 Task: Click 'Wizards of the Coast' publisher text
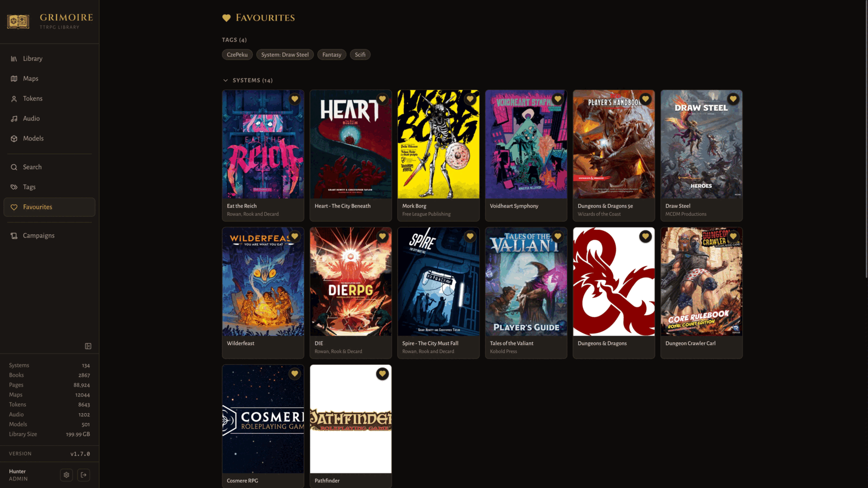[x=599, y=214]
